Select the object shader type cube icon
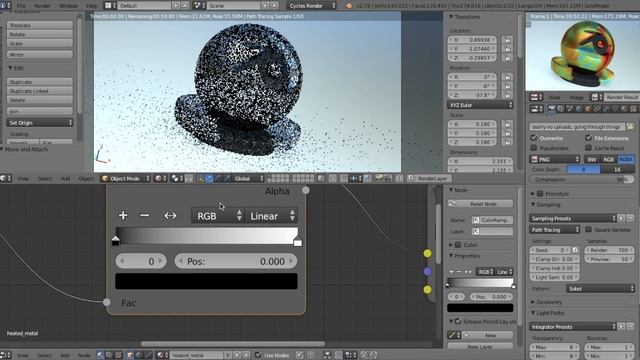The height and width of the screenshot is (360, 640). click(x=130, y=355)
